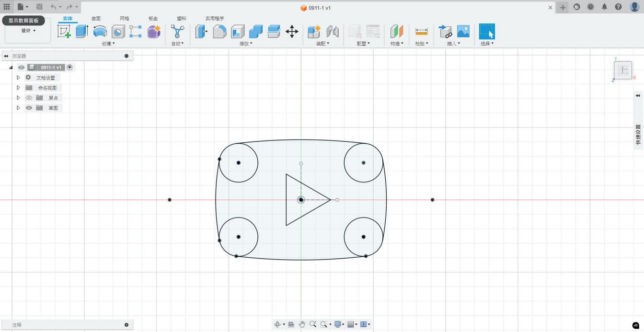Image resolution: width=644 pixels, height=332 pixels.
Task: Select the Combine tool
Action: pyautogui.click(x=255, y=32)
